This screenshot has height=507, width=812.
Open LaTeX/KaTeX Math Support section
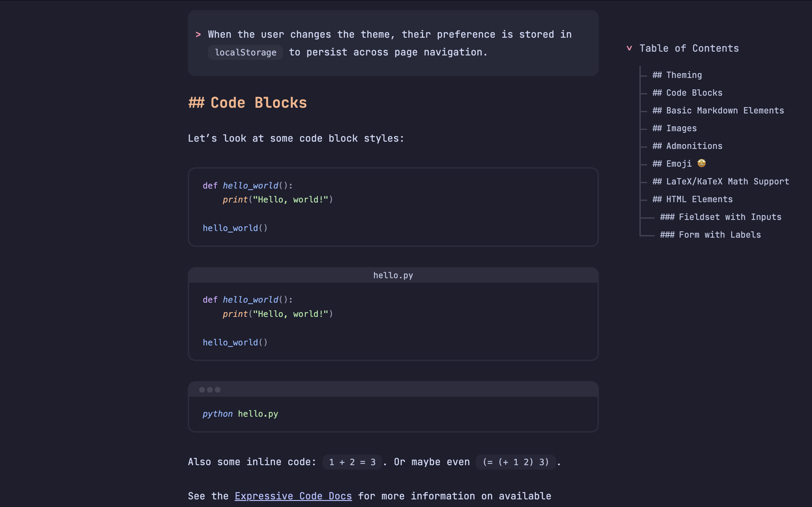pos(721,182)
